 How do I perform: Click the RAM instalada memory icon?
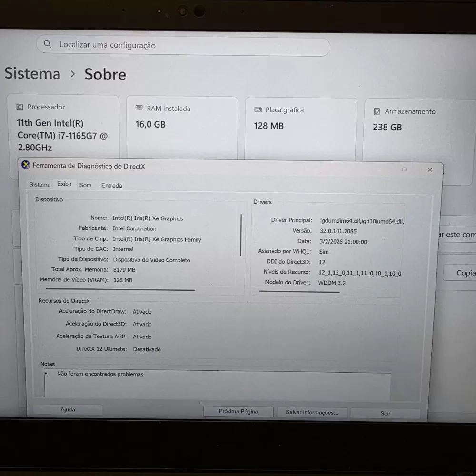click(139, 108)
